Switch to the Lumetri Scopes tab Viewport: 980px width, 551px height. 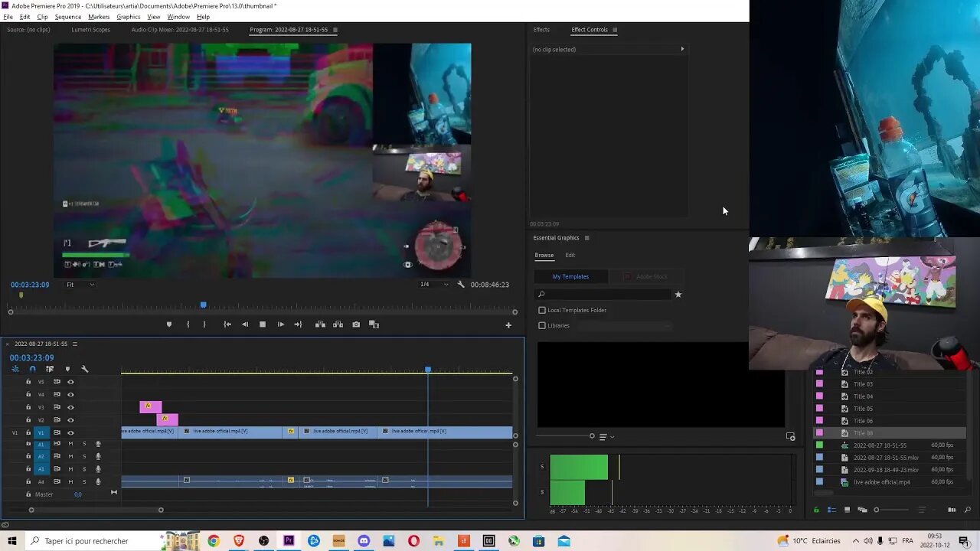click(91, 30)
